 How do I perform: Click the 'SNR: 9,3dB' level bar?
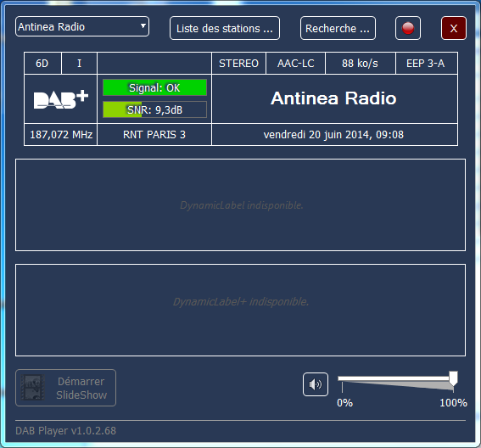(154, 109)
